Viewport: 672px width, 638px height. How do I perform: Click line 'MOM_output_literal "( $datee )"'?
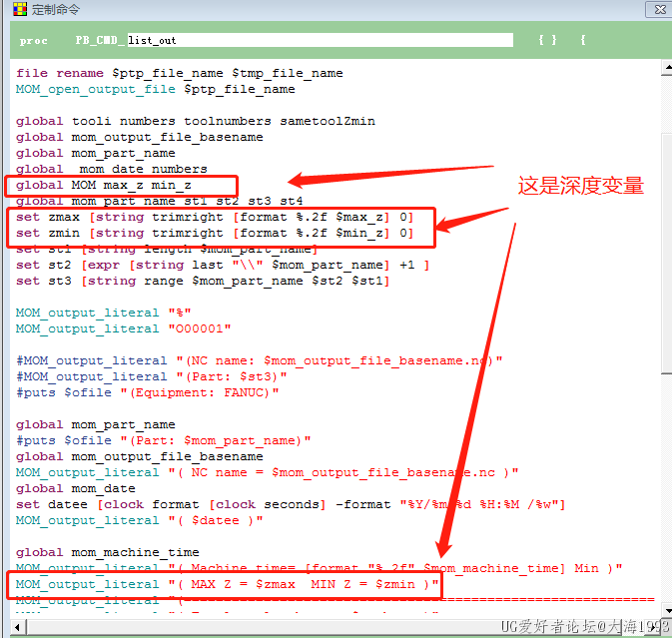[139, 520]
